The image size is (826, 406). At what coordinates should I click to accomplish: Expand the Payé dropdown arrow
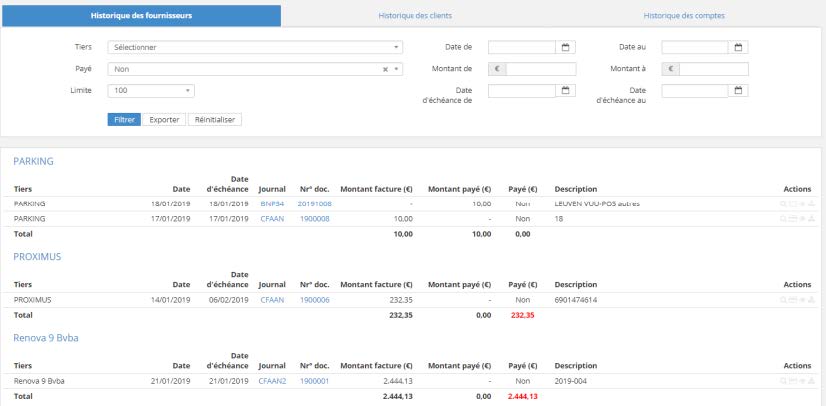coord(396,69)
